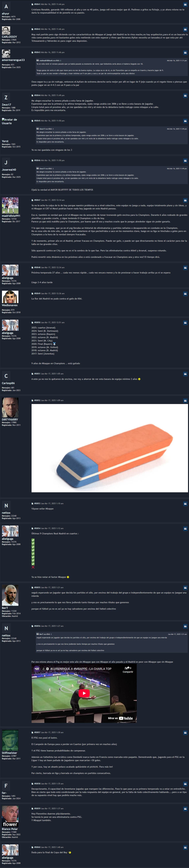Quote post #80855 by BerT

(185, 588)
